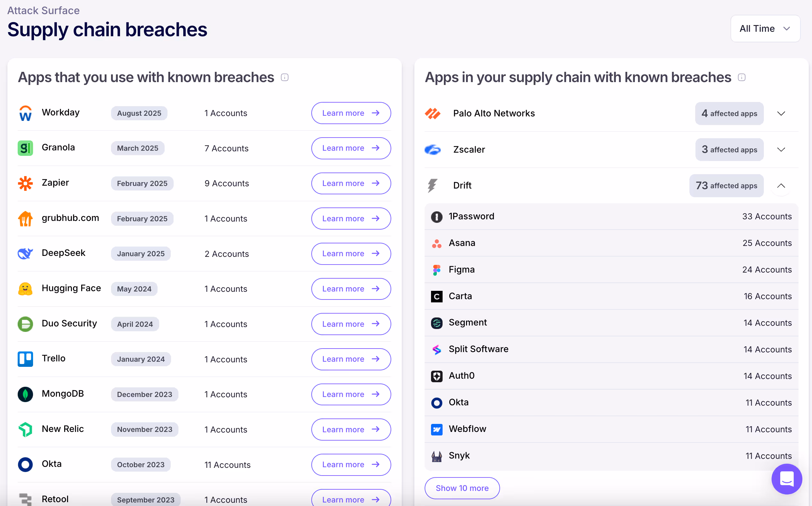Click the Hugging Face emoji icon

pyautogui.click(x=25, y=289)
